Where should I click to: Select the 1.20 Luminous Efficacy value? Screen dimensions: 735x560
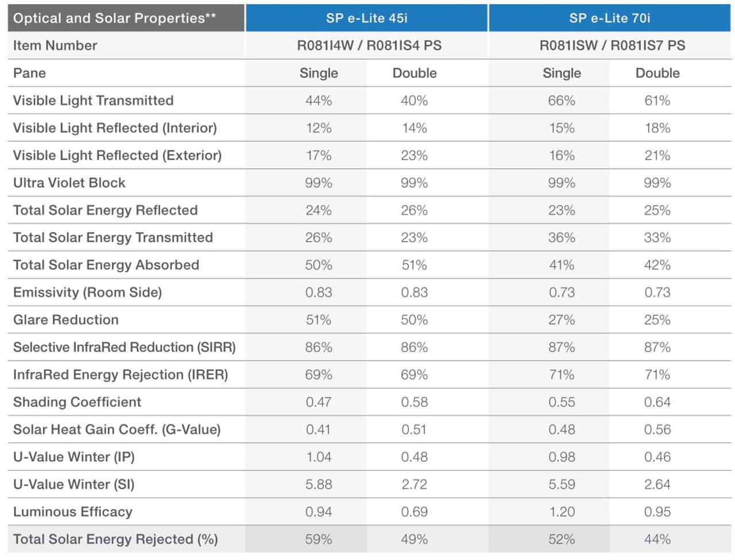562,512
